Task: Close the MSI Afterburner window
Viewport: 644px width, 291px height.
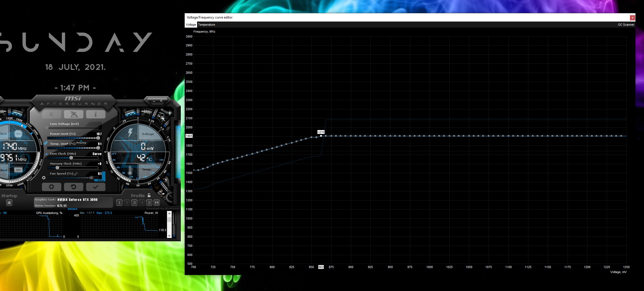Action: pyautogui.click(x=161, y=101)
